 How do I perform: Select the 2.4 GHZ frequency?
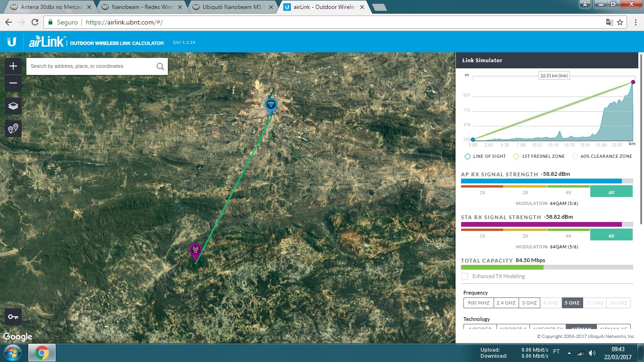point(506,303)
